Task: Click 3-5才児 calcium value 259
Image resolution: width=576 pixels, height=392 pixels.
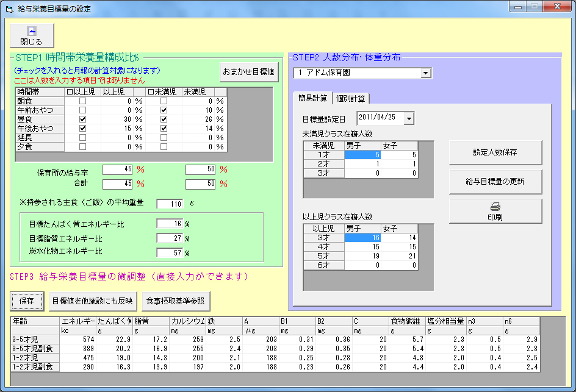Action: tap(187, 340)
